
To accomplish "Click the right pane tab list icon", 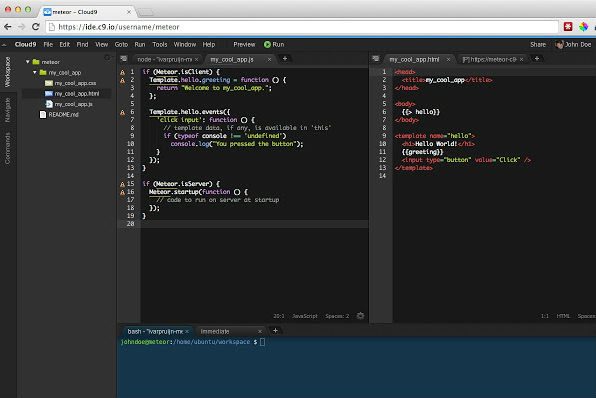I will [376, 59].
